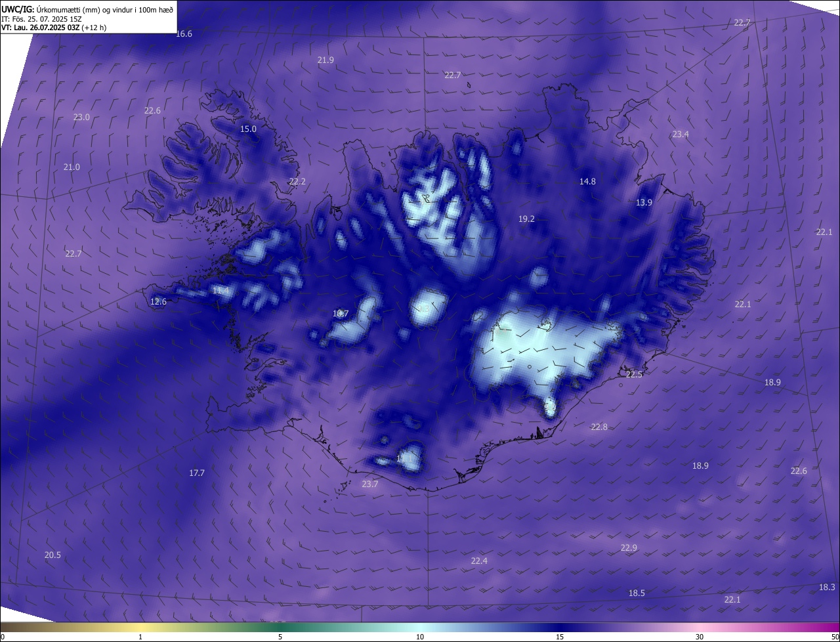Pick the 19.2 value label
Image resolution: width=840 pixels, height=642 pixels.
click(x=526, y=219)
